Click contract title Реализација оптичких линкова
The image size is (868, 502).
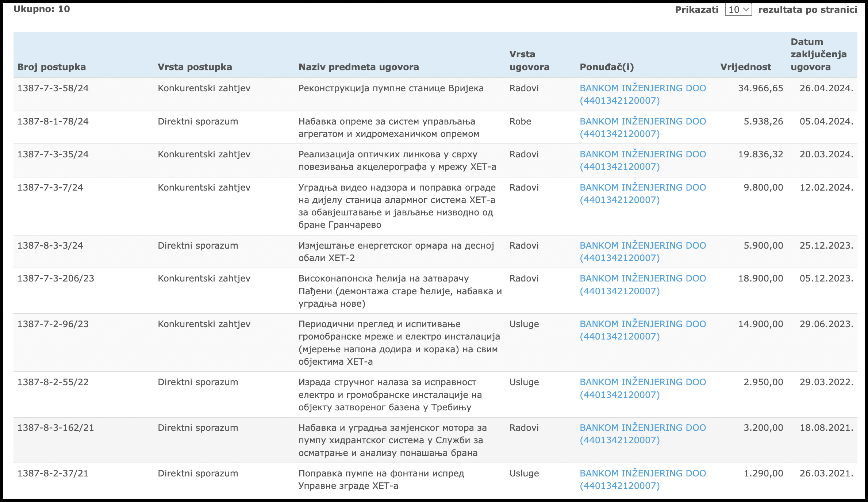pos(397,161)
